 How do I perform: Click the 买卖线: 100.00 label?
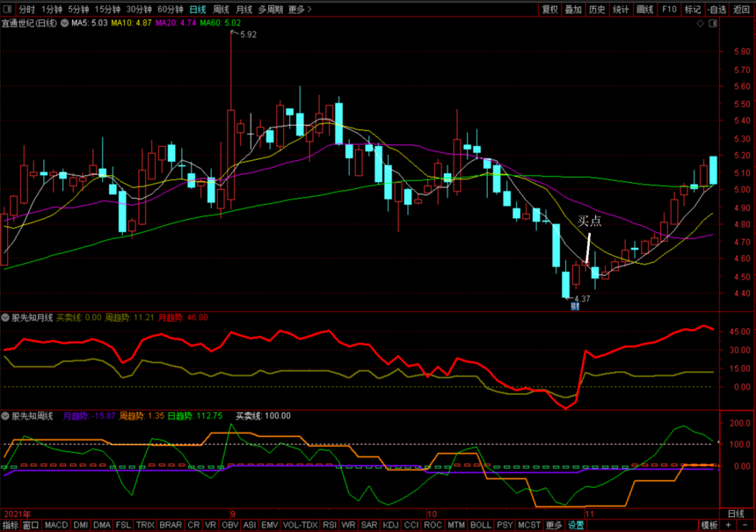(x=263, y=416)
